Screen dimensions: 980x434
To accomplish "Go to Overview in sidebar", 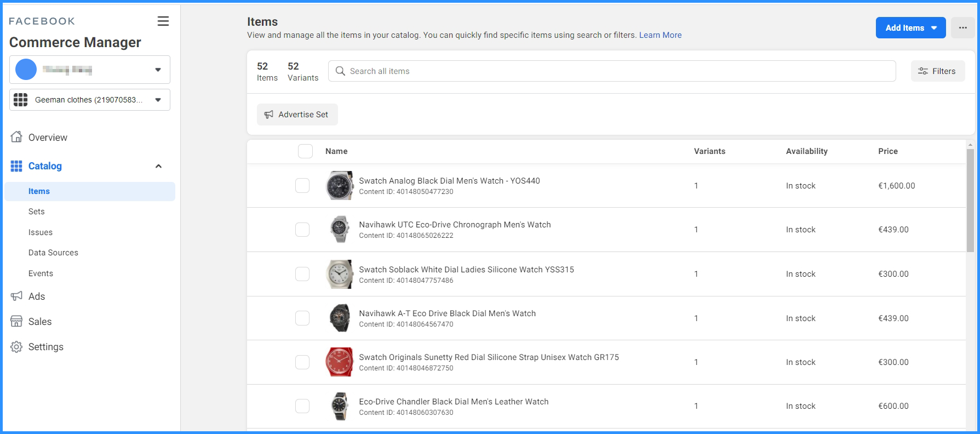I will click(48, 138).
